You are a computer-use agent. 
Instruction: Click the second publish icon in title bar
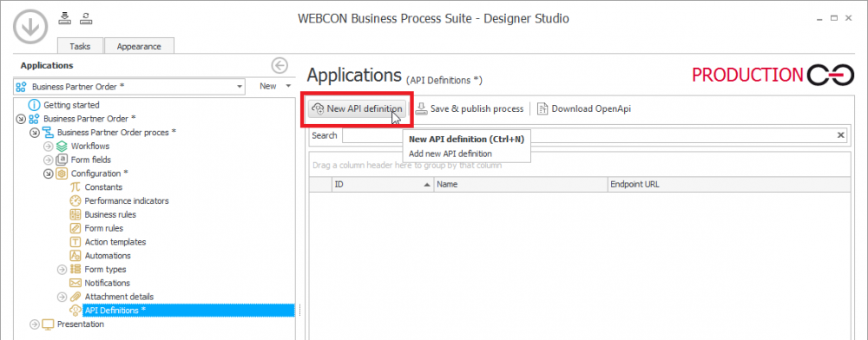coord(85,18)
